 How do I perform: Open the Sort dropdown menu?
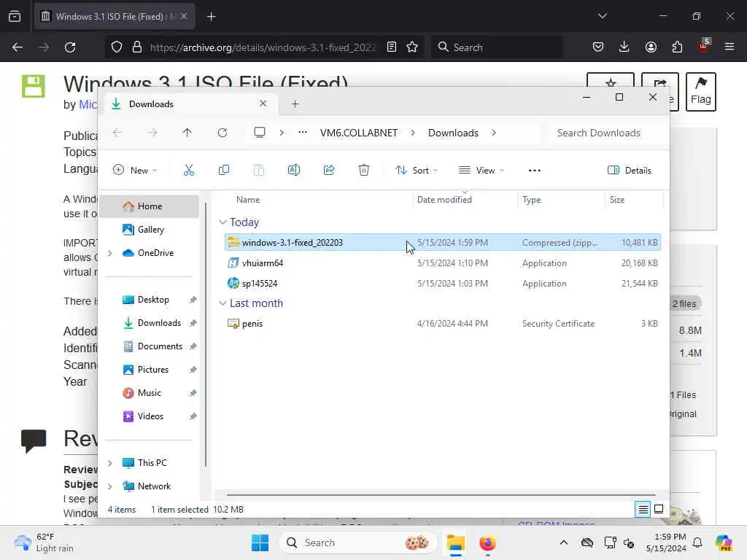417,171
